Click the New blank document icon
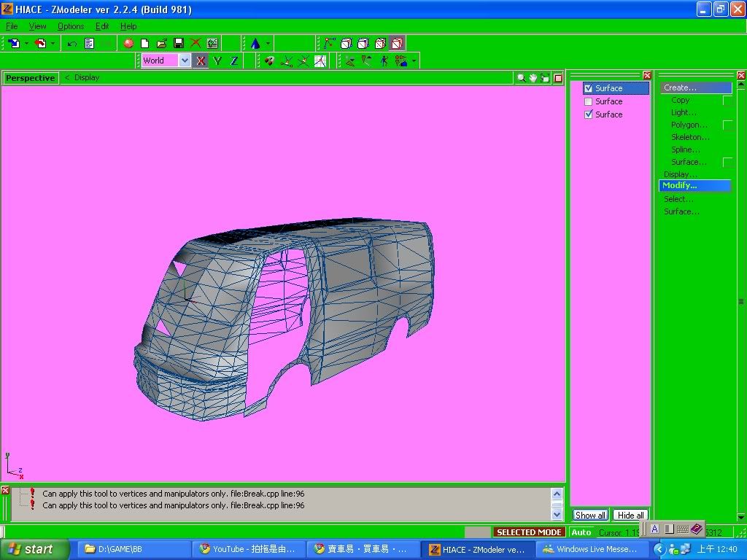 [145, 44]
